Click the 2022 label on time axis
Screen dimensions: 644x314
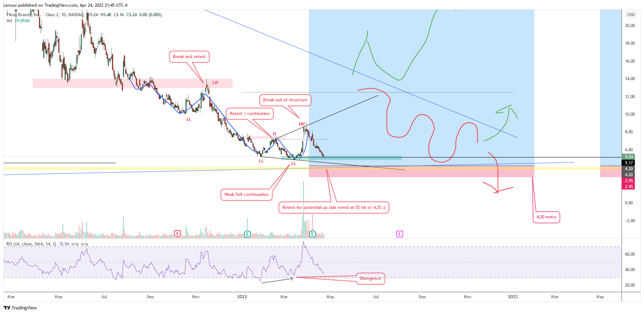coord(242,297)
